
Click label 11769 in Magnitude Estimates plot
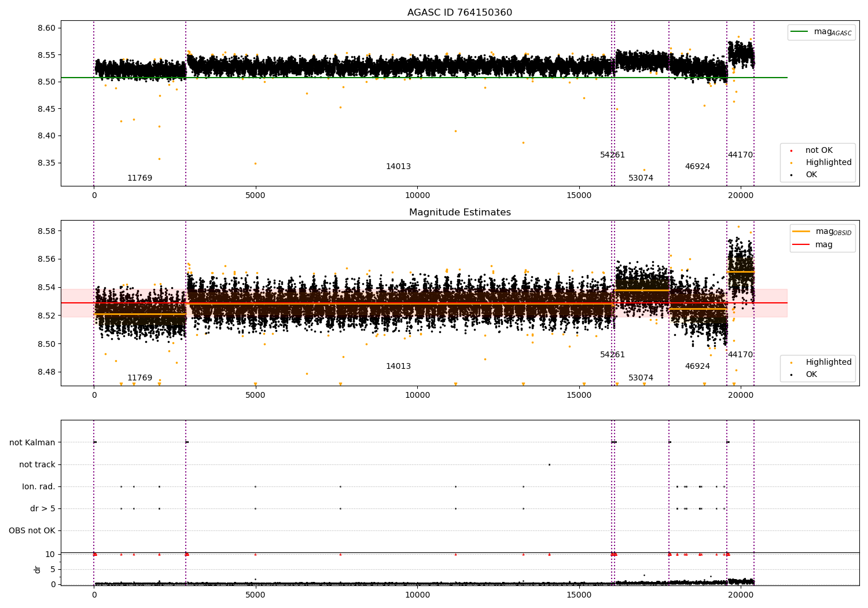tap(139, 378)
